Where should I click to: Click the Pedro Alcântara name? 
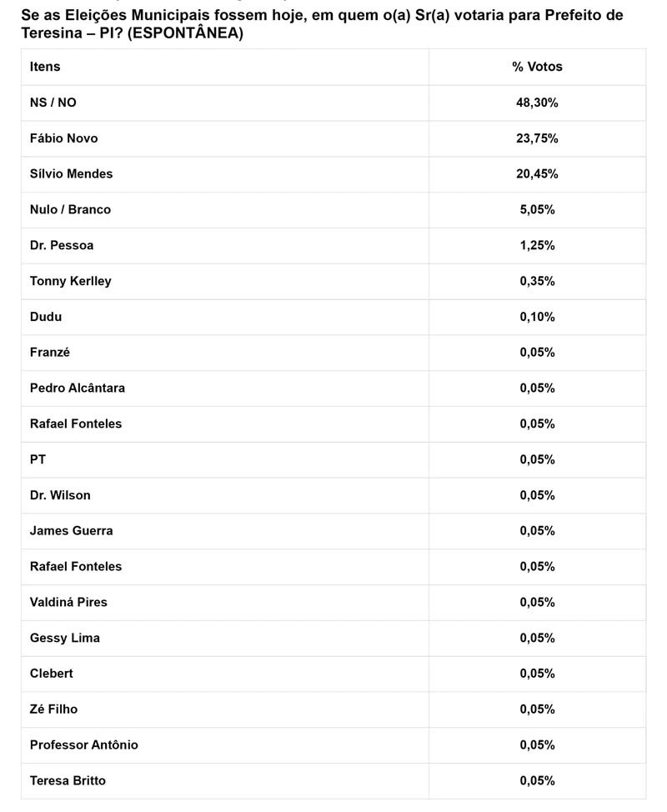click(78, 388)
